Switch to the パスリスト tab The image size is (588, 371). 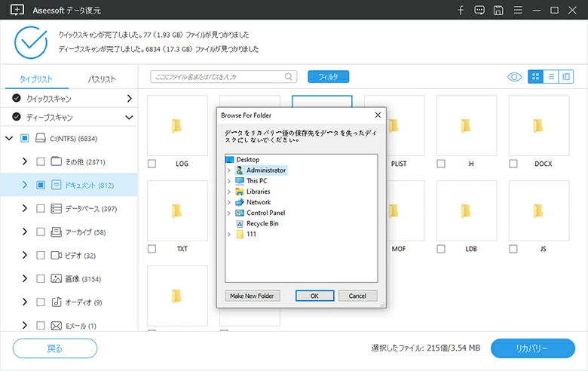[102, 79]
